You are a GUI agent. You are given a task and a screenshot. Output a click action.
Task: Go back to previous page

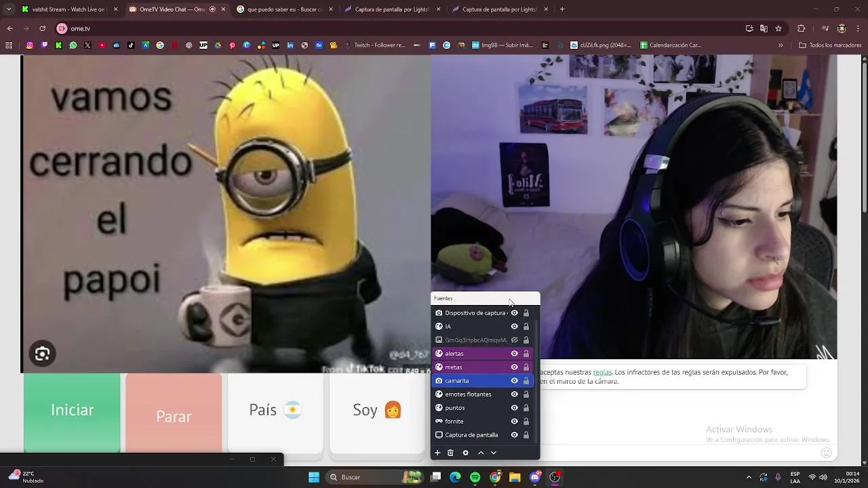pos(9,28)
